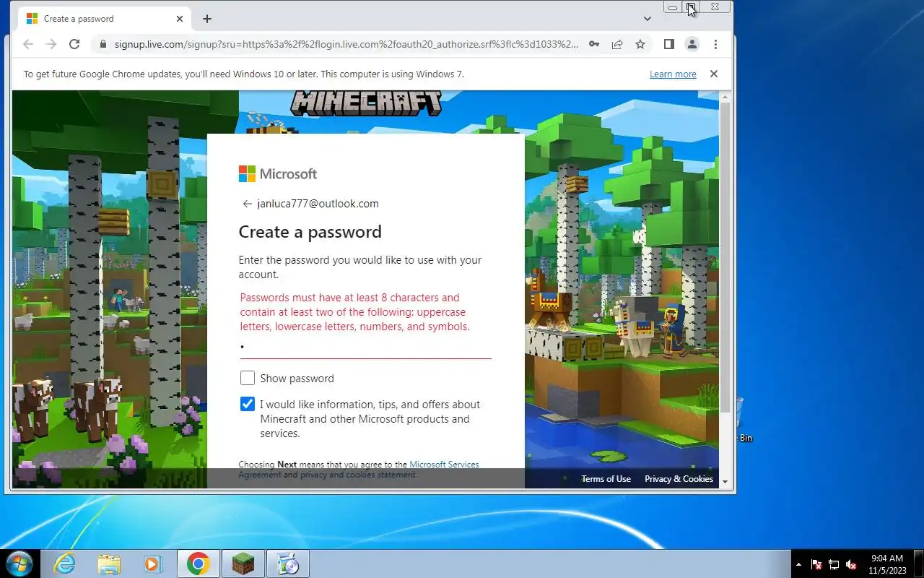The image size is (924, 578).
Task: Click the padlock site info icon
Action: (102, 44)
